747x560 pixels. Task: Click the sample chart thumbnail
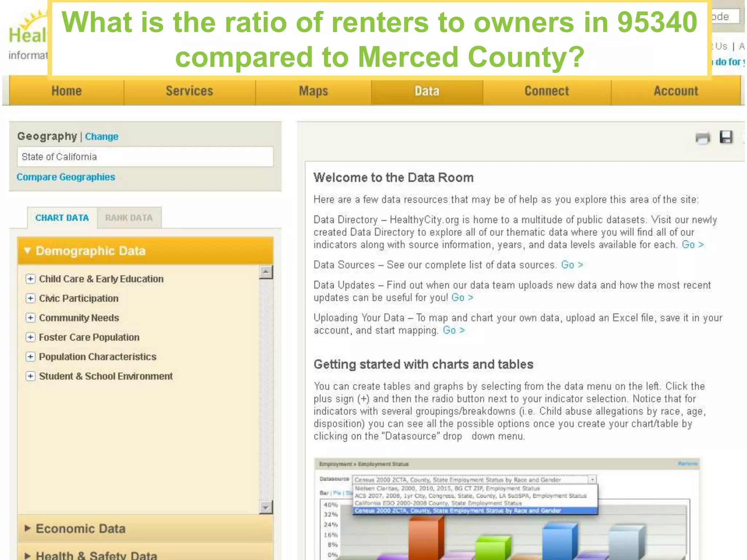coord(507,509)
